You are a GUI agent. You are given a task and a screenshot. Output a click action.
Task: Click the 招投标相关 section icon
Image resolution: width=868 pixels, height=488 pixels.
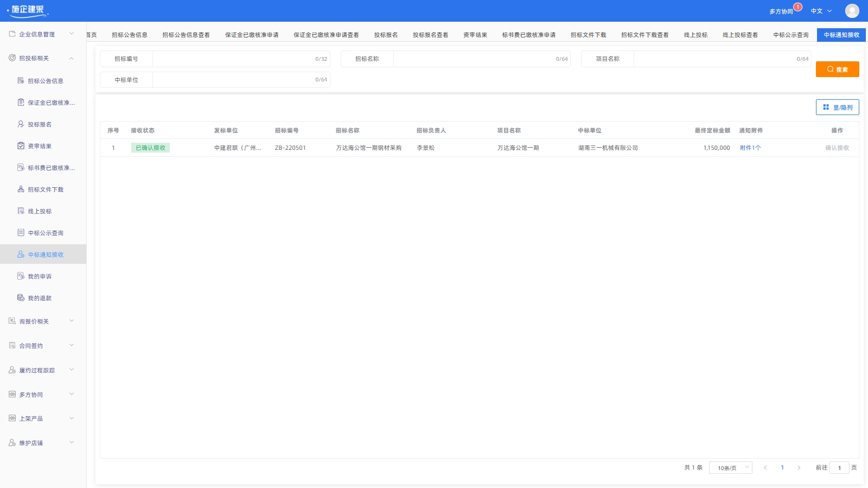click(x=12, y=58)
